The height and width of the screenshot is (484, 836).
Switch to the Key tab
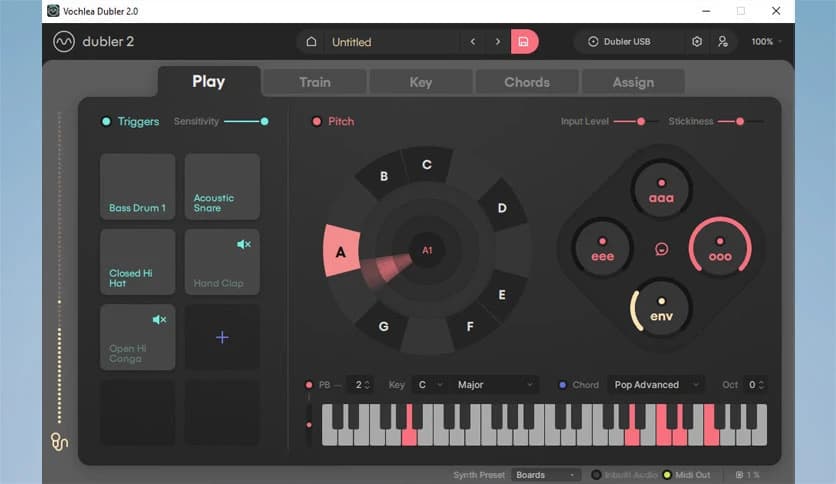pyautogui.click(x=421, y=82)
